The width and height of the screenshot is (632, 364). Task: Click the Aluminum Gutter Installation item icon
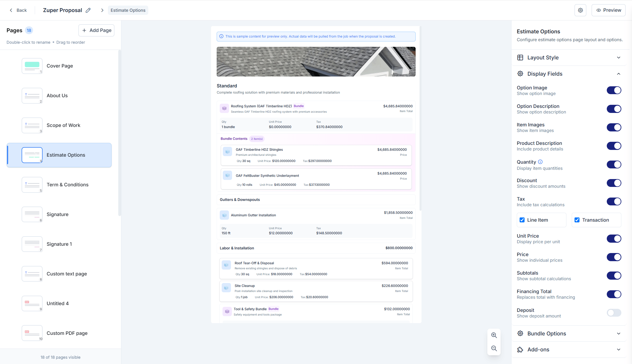point(224,215)
